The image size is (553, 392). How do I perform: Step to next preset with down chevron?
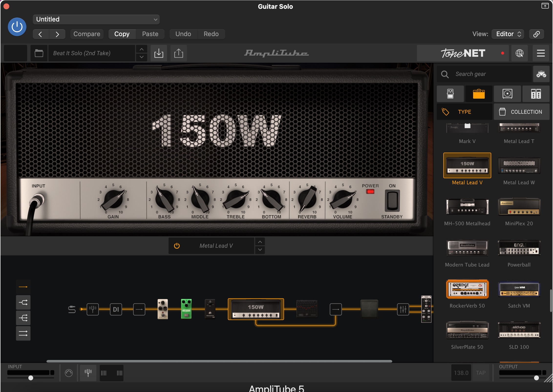[142, 57]
